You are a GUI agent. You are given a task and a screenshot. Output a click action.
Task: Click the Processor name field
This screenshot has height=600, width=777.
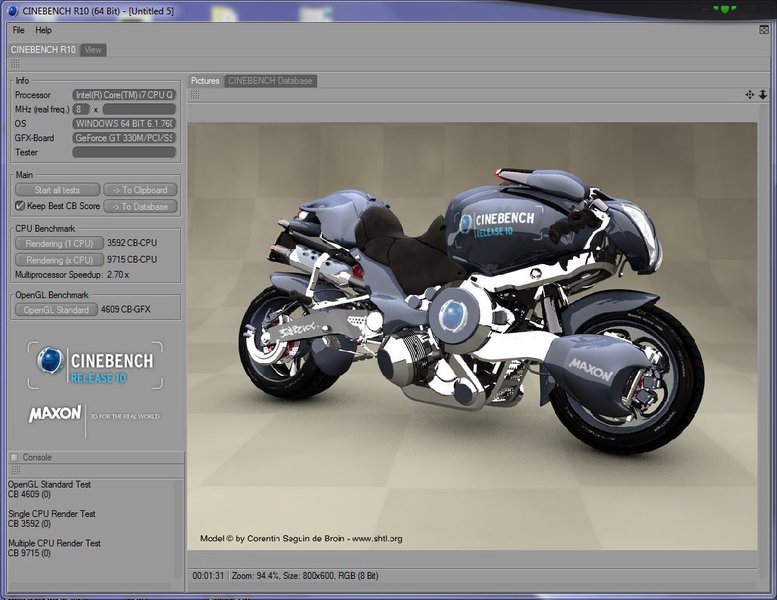click(x=124, y=95)
